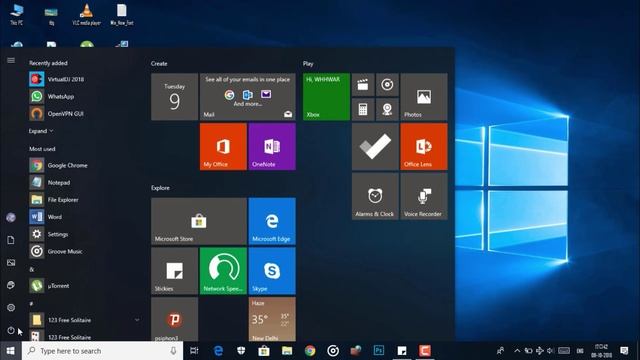Screen dimensions: 640x360
Task: Click the taskbar clock and date
Action: coord(601,351)
